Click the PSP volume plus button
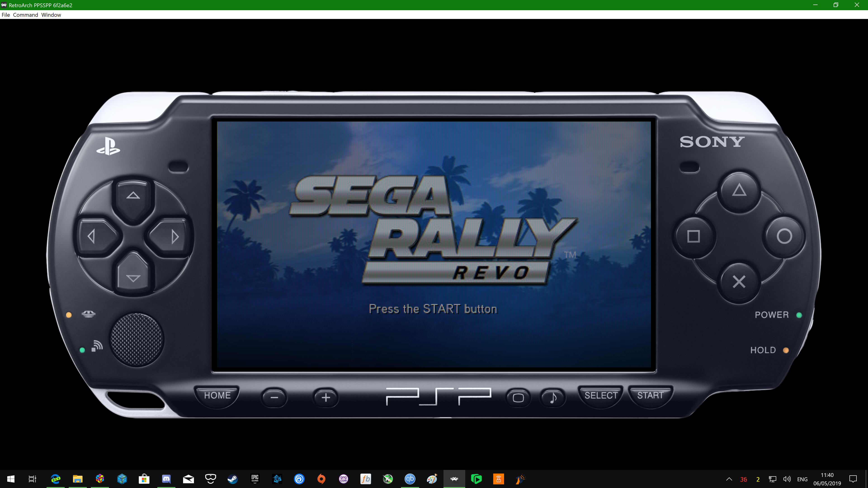Viewport: 868px width, 488px height. tap(325, 398)
